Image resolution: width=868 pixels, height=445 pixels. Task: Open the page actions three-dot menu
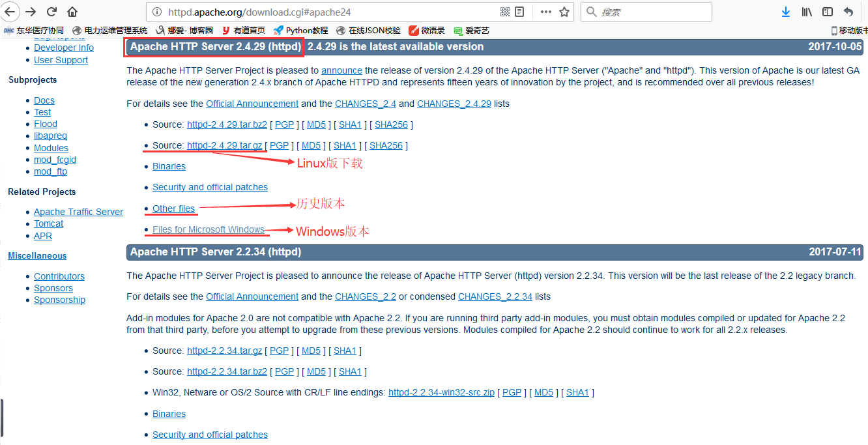(x=546, y=12)
